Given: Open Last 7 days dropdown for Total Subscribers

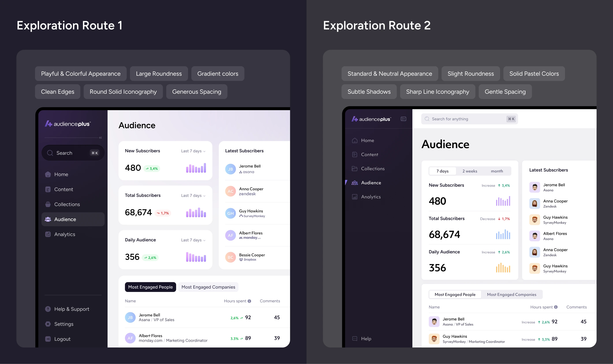Looking at the screenshot, I should pos(193,196).
